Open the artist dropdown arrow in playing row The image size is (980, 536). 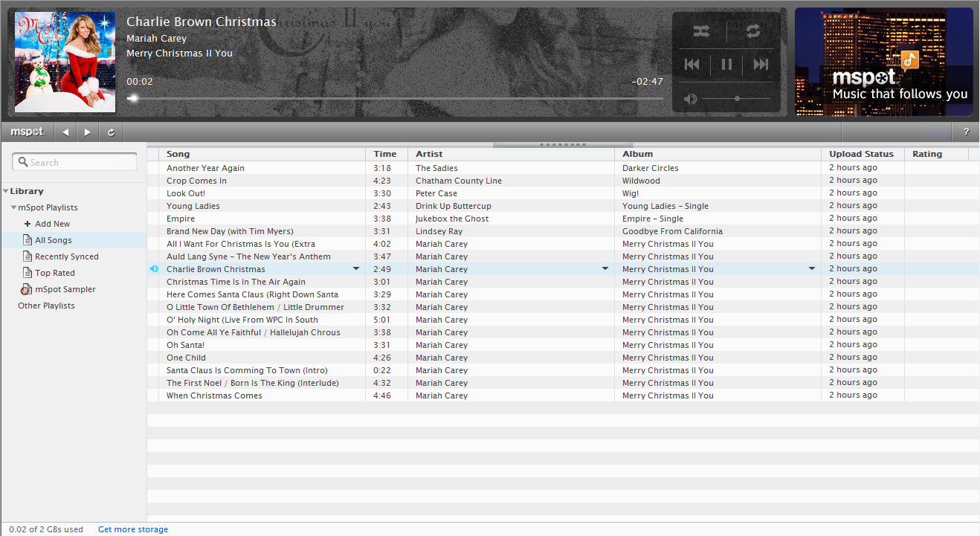[605, 269]
